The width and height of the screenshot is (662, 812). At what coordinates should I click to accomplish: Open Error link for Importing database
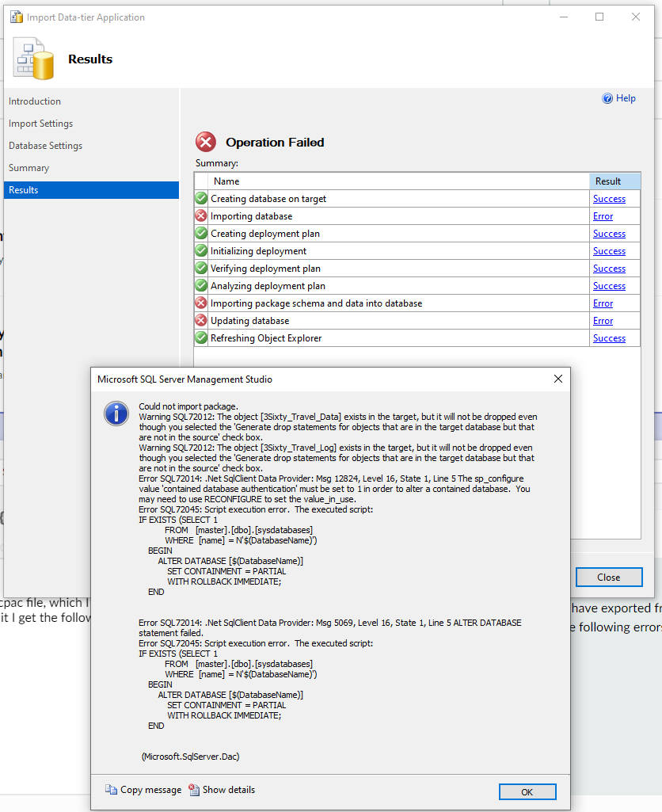pyautogui.click(x=603, y=216)
